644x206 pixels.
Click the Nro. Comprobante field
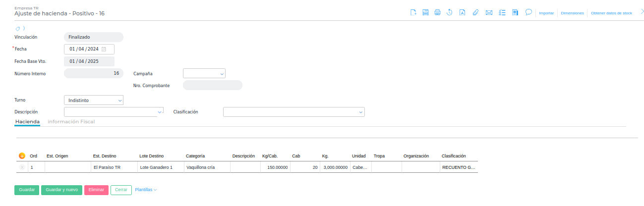coord(213,85)
